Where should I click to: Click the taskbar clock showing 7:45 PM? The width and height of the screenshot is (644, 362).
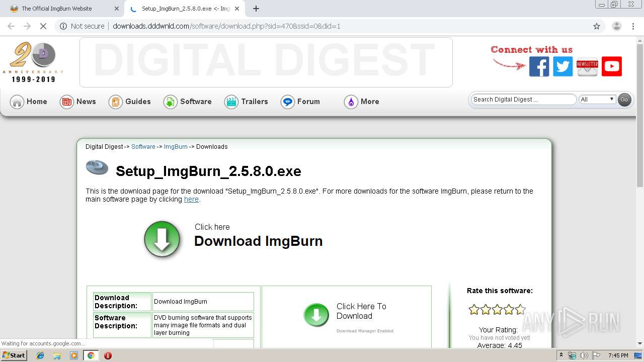(618, 355)
